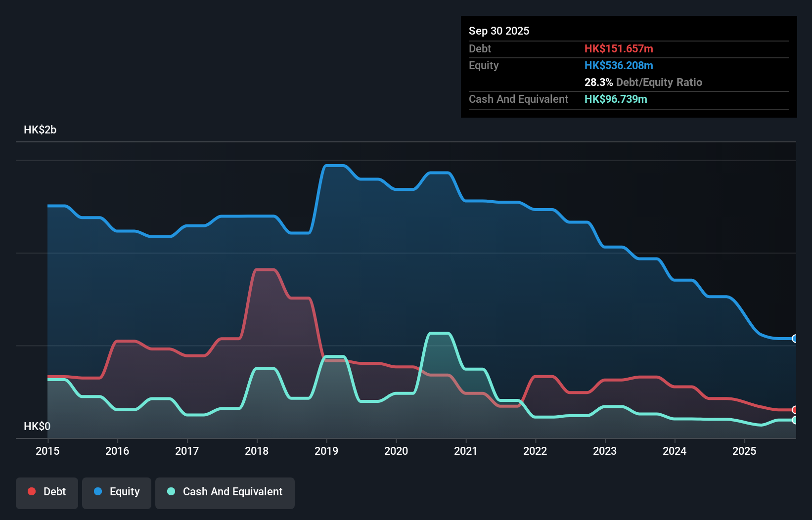Click the HK$0 axis label
Viewport: 812px width, 520px height.
click(37, 426)
